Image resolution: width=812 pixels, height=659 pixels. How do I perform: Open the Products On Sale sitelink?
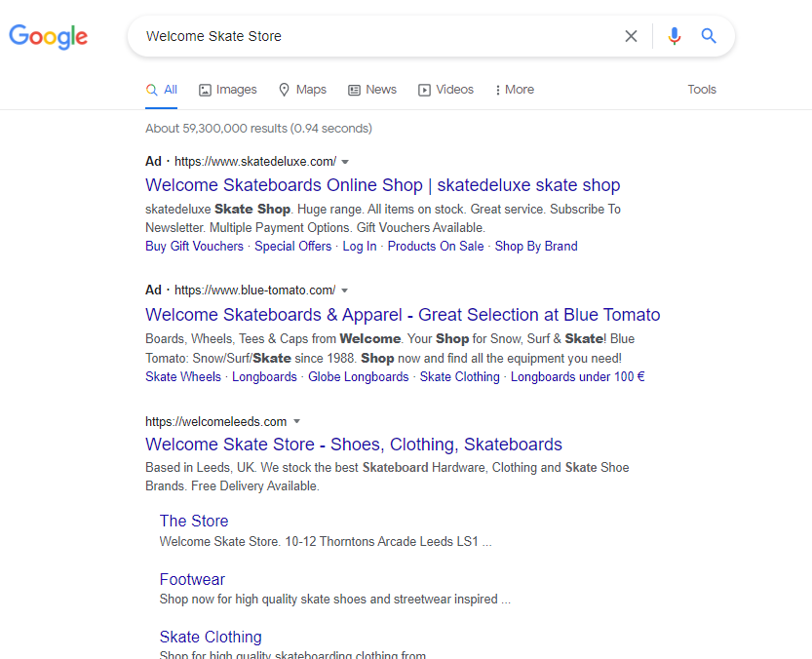tap(436, 246)
